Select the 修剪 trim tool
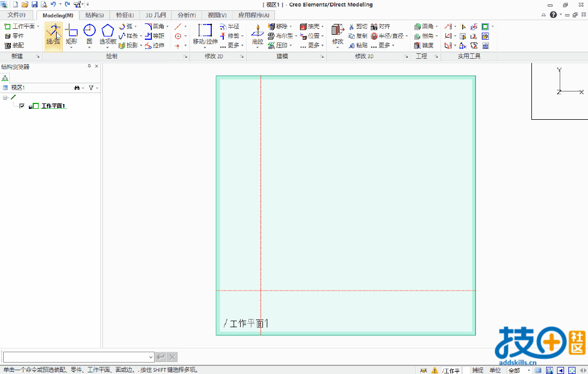 click(x=230, y=36)
